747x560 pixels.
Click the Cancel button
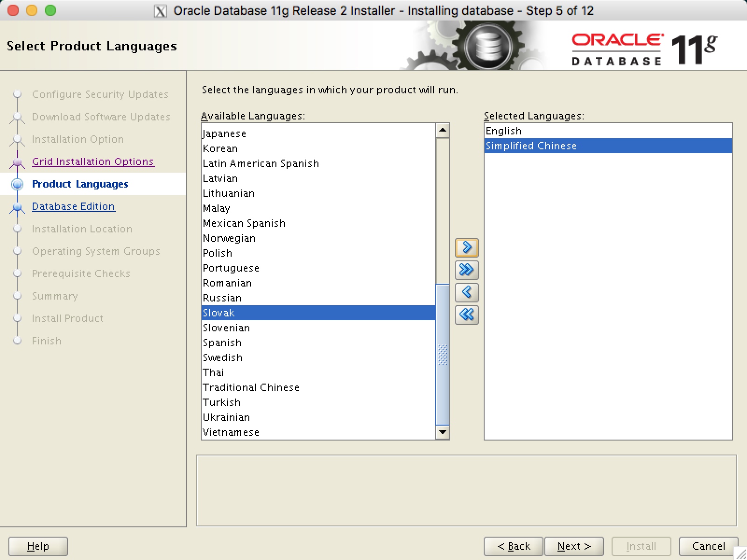pyautogui.click(x=708, y=546)
